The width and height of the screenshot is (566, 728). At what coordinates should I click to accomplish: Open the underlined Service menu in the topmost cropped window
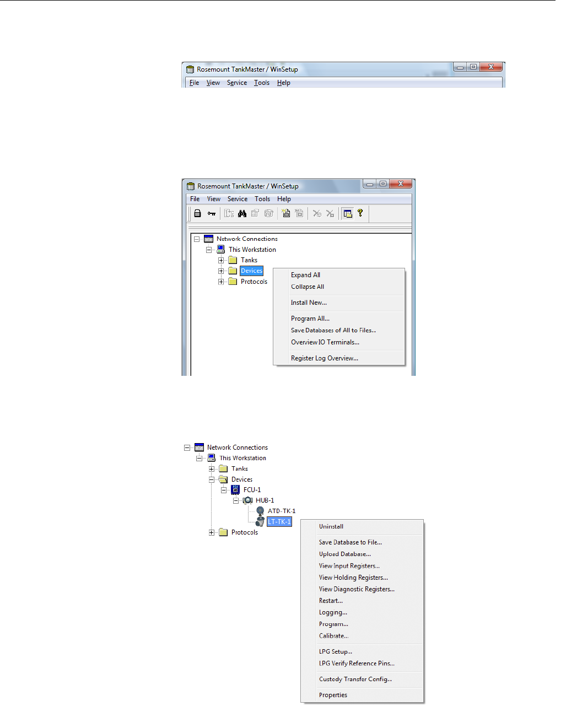(x=237, y=83)
